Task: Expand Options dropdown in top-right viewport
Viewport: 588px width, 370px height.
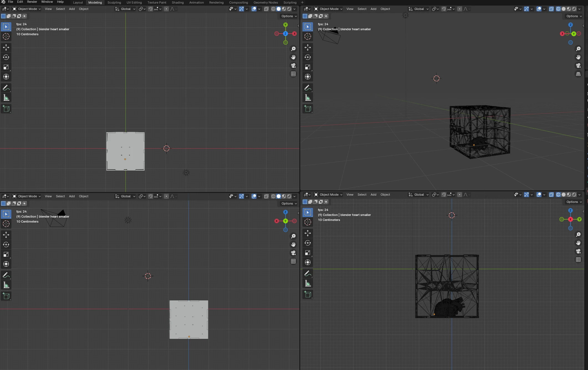Action: (x=574, y=16)
